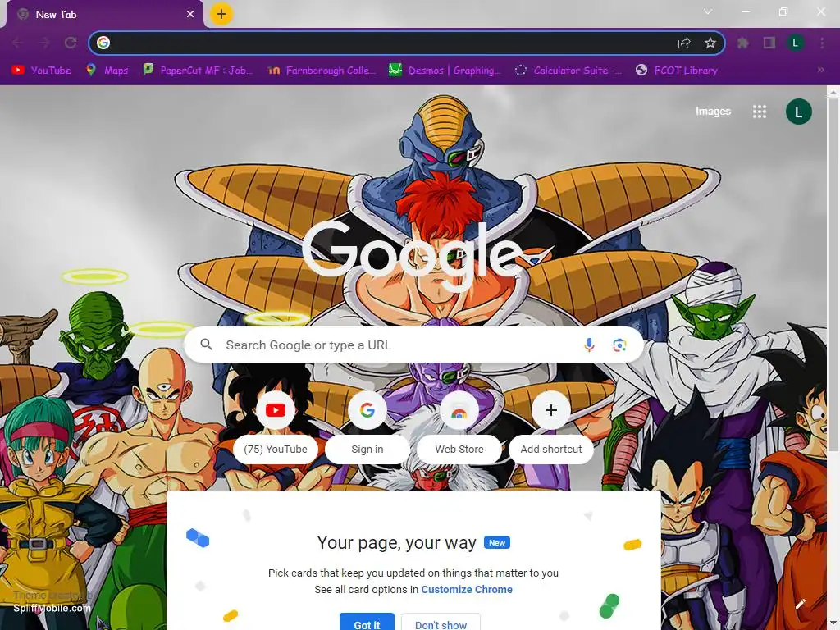Open the Maps bookmark

coord(107,71)
